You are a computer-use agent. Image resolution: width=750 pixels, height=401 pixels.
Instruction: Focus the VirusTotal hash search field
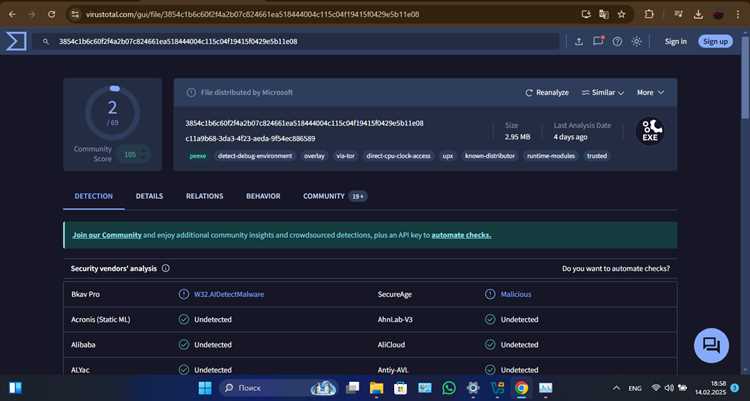coord(297,42)
